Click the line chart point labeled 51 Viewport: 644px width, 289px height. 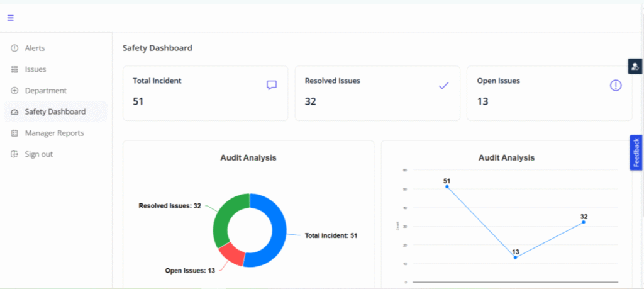tap(447, 186)
